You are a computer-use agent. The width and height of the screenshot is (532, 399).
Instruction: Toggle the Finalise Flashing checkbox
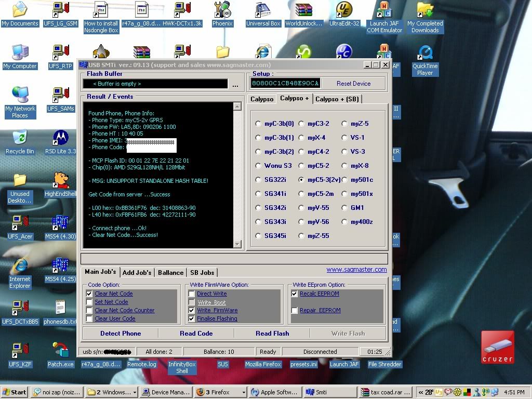[192, 318]
